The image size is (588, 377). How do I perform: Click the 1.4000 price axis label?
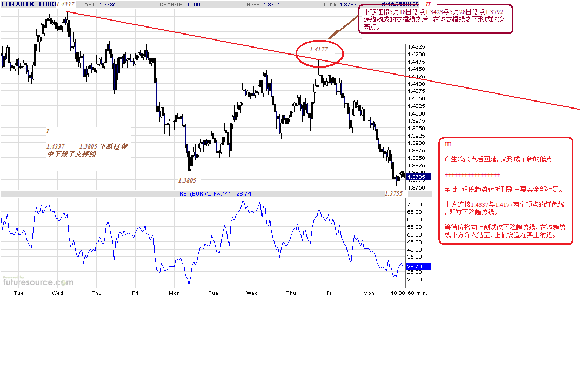tap(416, 113)
